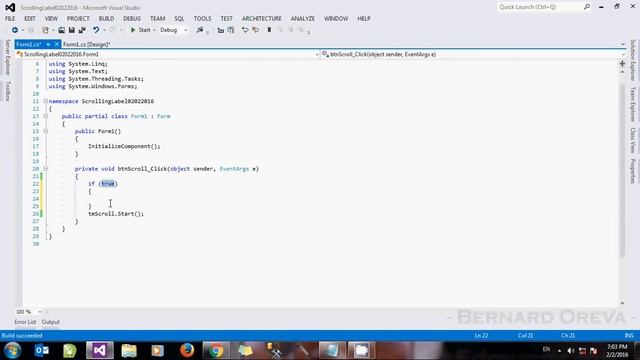
Task: Click the EN language indicator in tray
Action: [546, 349]
